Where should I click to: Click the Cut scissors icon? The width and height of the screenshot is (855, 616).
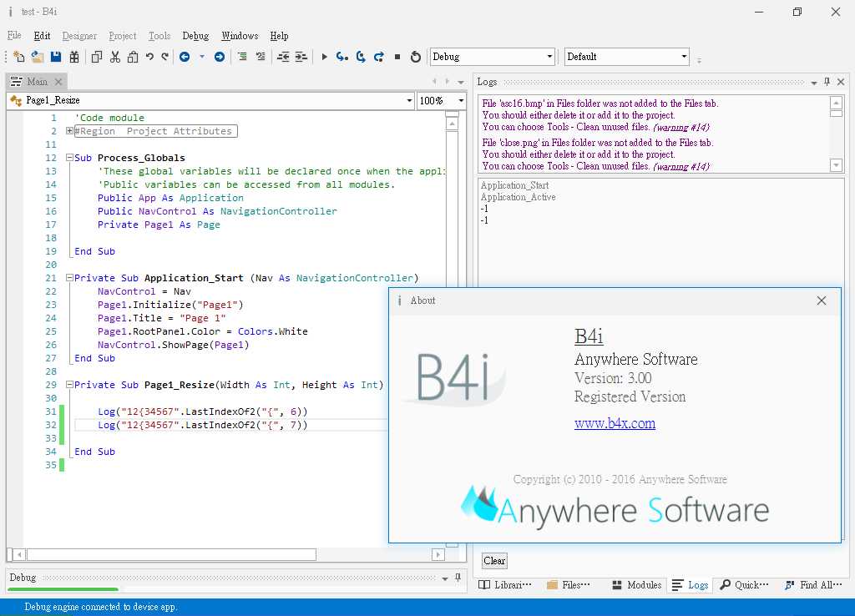[115, 57]
